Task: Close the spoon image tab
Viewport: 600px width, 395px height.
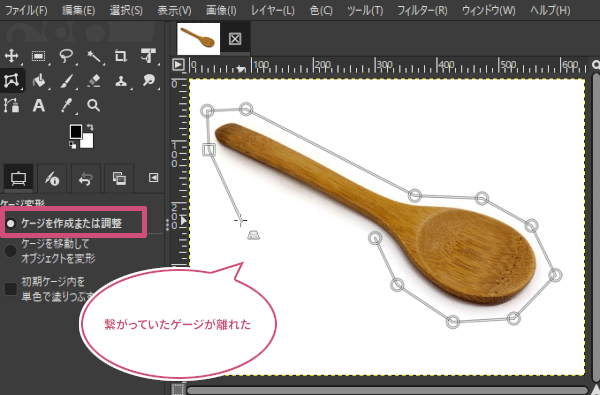Action: point(235,39)
